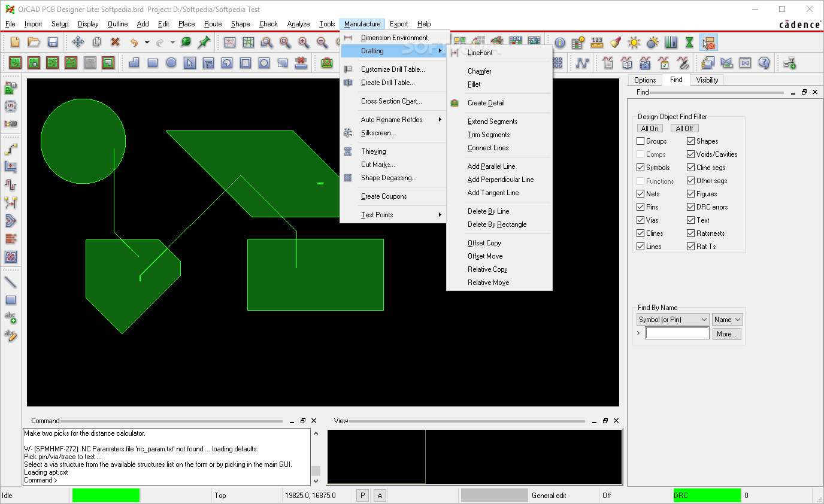Select the rectangle draw tool in left sidebar
This screenshot has height=504, width=824.
[x=10, y=300]
